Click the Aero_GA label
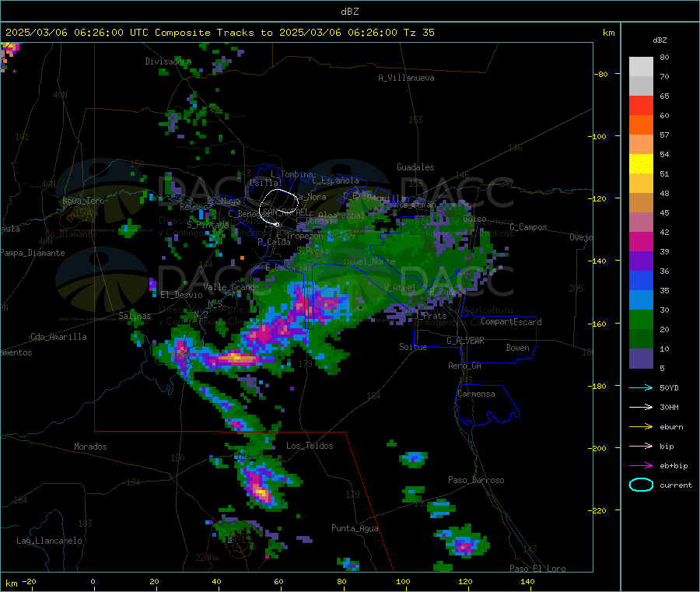700x592 pixels. (x=465, y=366)
